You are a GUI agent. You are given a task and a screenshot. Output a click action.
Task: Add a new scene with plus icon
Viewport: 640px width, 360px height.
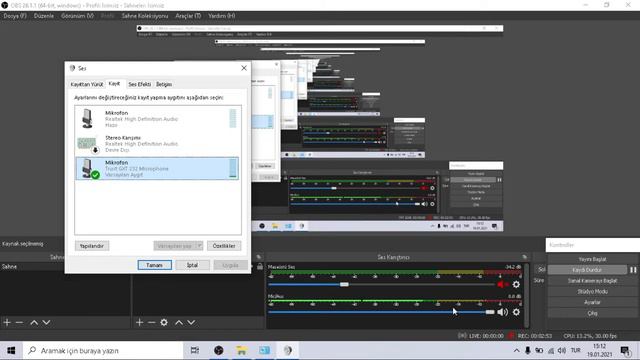pos(7,322)
